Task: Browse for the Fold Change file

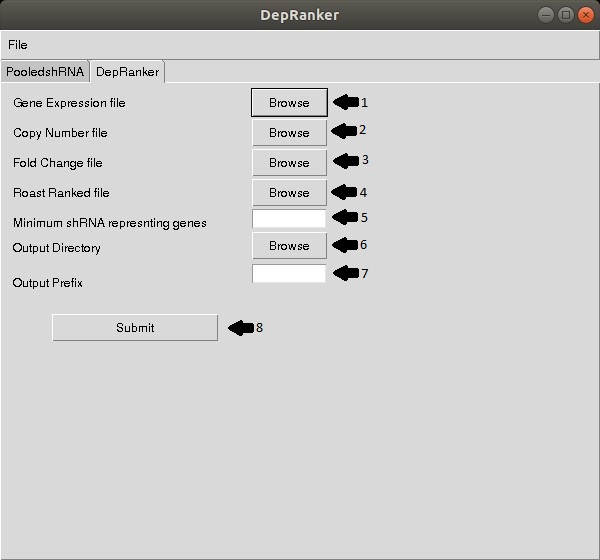Action: [289, 163]
